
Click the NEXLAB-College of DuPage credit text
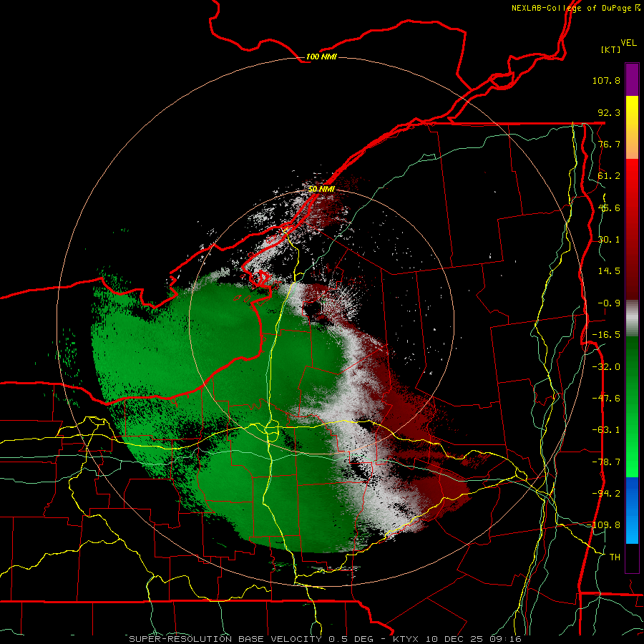click(x=571, y=8)
